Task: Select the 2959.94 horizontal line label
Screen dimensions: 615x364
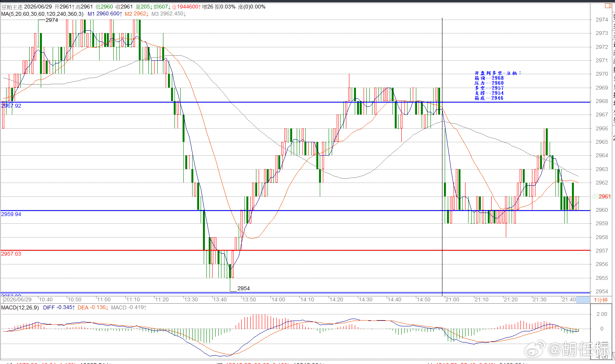Action: (11, 214)
